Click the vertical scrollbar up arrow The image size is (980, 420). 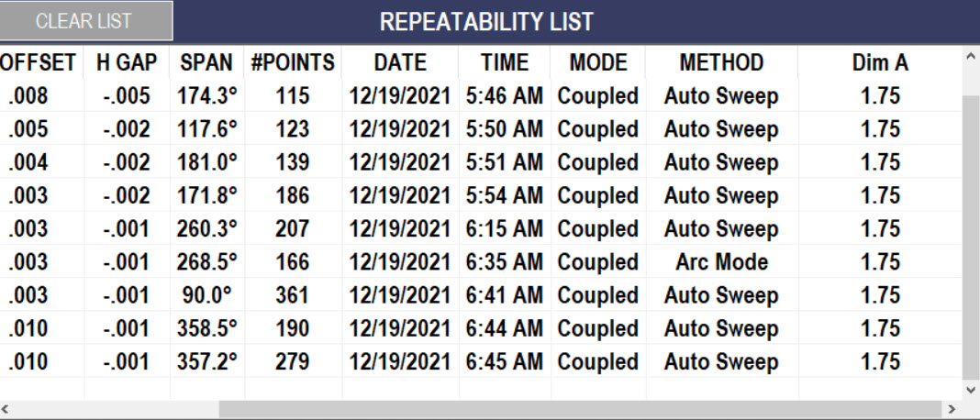(x=971, y=56)
